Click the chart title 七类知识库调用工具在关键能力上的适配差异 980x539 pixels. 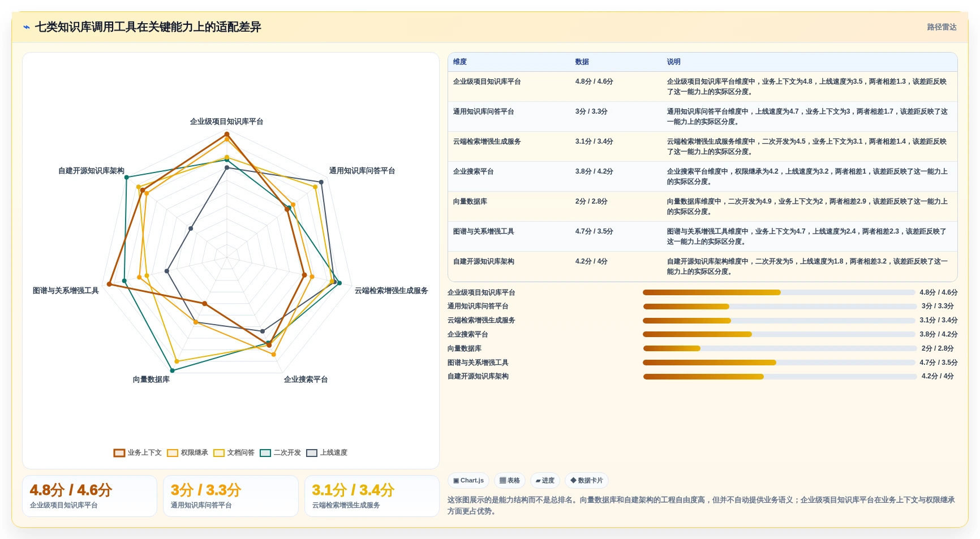[148, 27]
